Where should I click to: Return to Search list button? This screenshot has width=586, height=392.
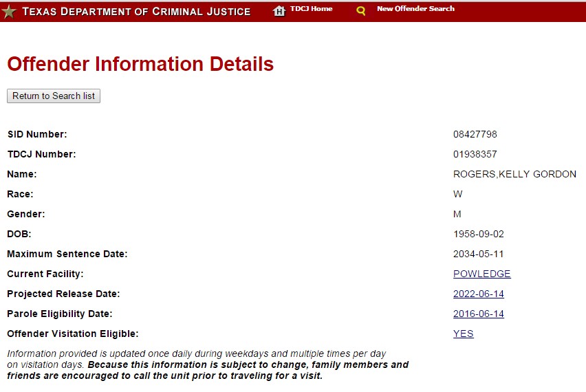pyautogui.click(x=54, y=96)
